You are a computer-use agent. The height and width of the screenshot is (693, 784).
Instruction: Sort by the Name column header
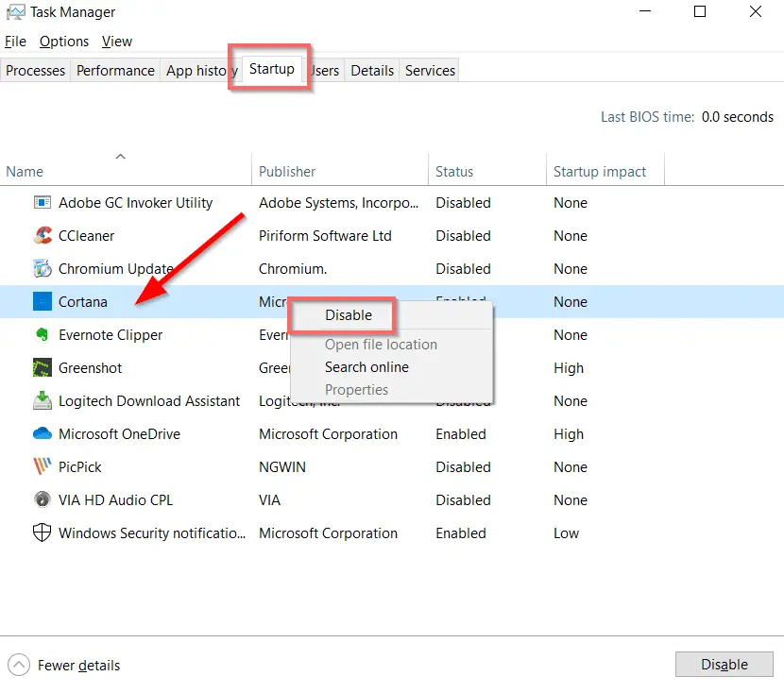(x=126, y=171)
